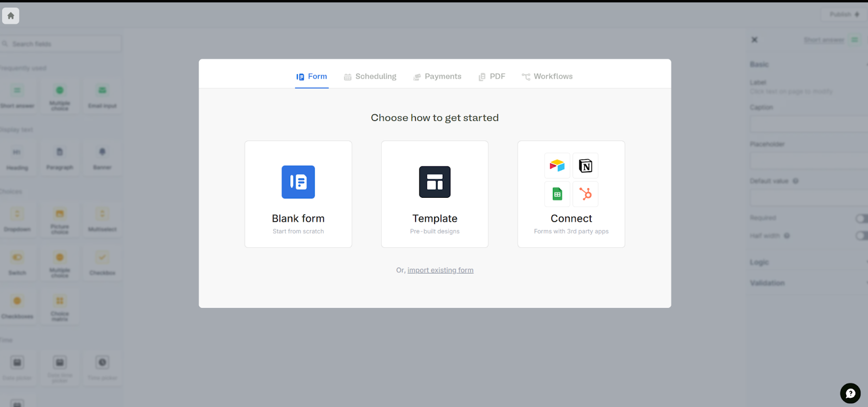The width and height of the screenshot is (868, 407).
Task: Click the Notion logo in Connect card
Action: tap(585, 166)
